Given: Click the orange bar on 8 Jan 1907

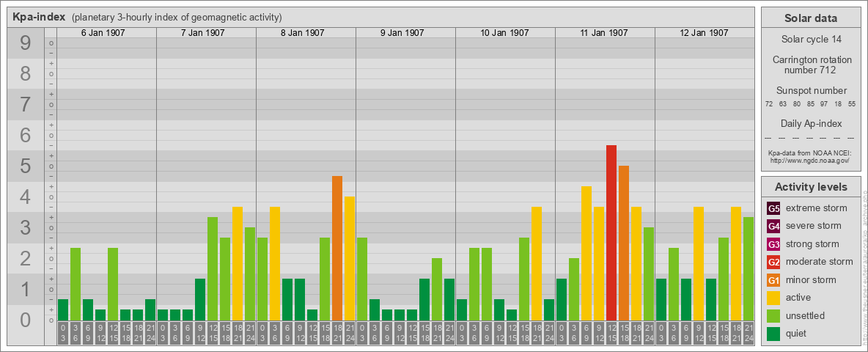Looking at the screenshot, I should (337, 248).
